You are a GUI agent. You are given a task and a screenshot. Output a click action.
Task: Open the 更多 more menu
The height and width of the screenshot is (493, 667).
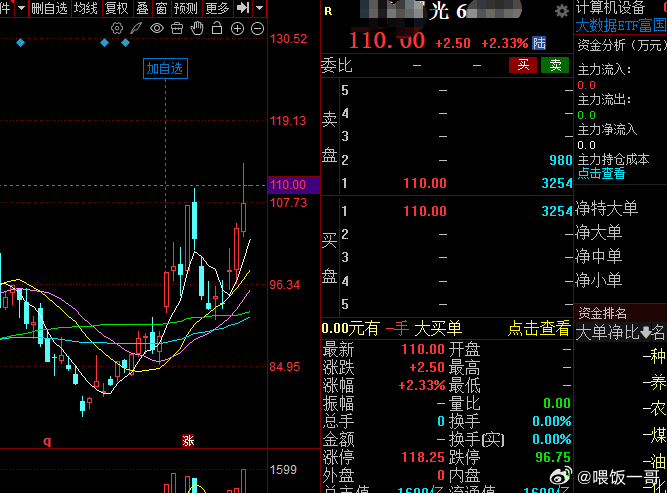[x=217, y=8]
